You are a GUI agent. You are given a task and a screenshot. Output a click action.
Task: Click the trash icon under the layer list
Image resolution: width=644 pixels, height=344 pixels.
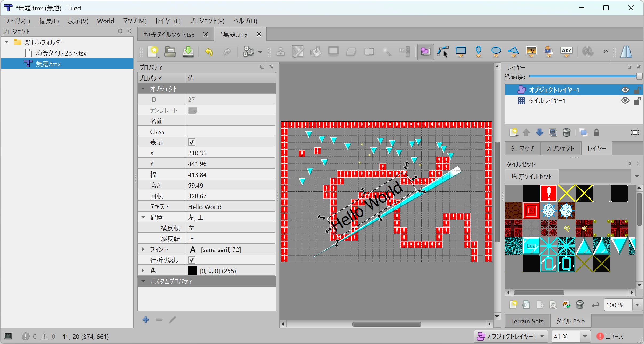pos(566,132)
